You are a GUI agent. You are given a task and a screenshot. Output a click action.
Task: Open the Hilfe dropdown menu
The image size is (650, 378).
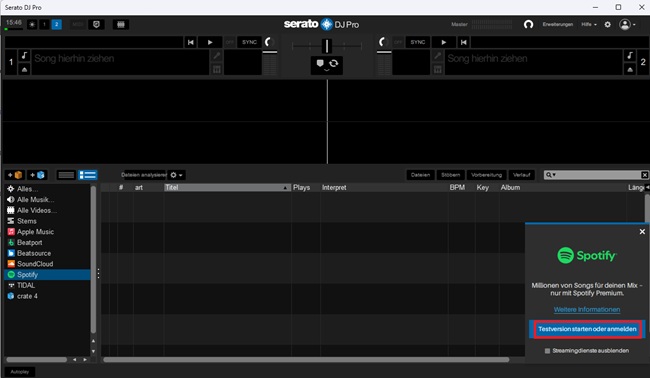point(589,24)
